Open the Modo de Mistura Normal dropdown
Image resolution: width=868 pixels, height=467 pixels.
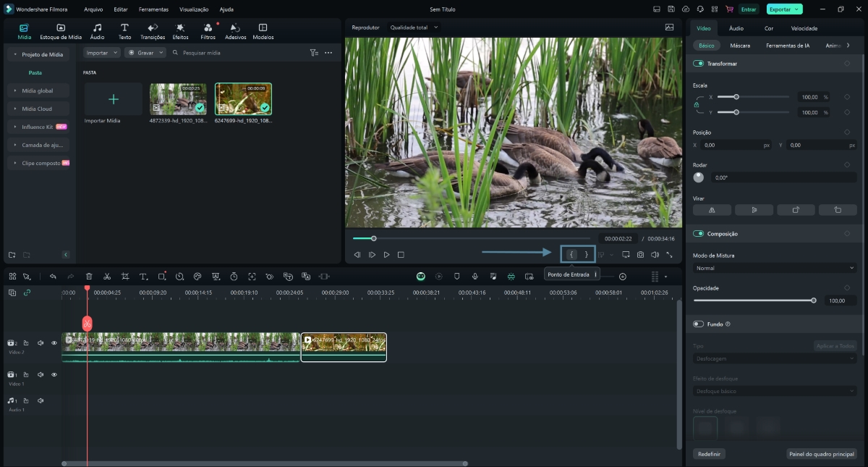pos(775,268)
